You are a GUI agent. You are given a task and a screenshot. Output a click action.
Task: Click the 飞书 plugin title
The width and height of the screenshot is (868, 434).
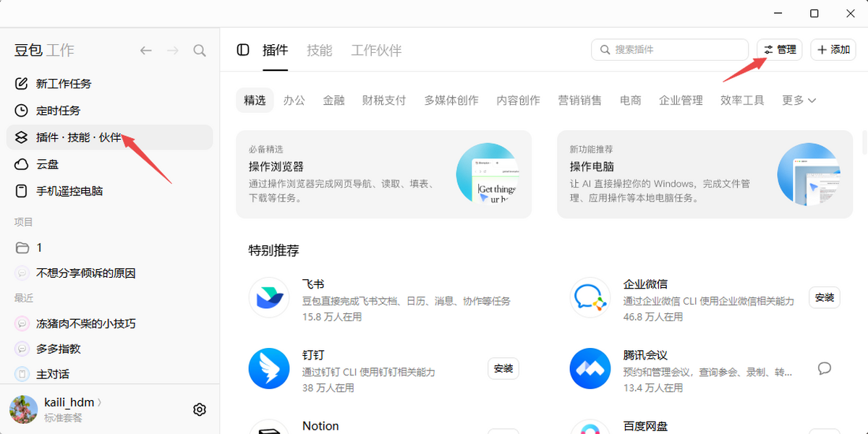coord(313,284)
